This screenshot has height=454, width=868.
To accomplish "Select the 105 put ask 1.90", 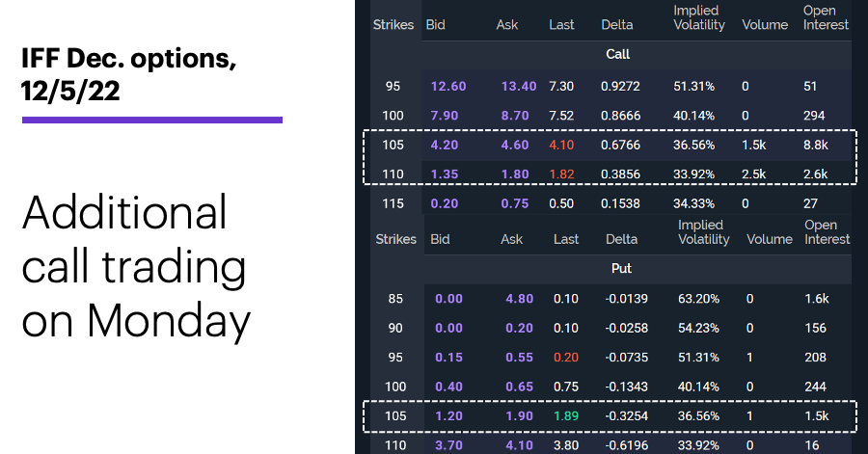I will pos(519,415).
